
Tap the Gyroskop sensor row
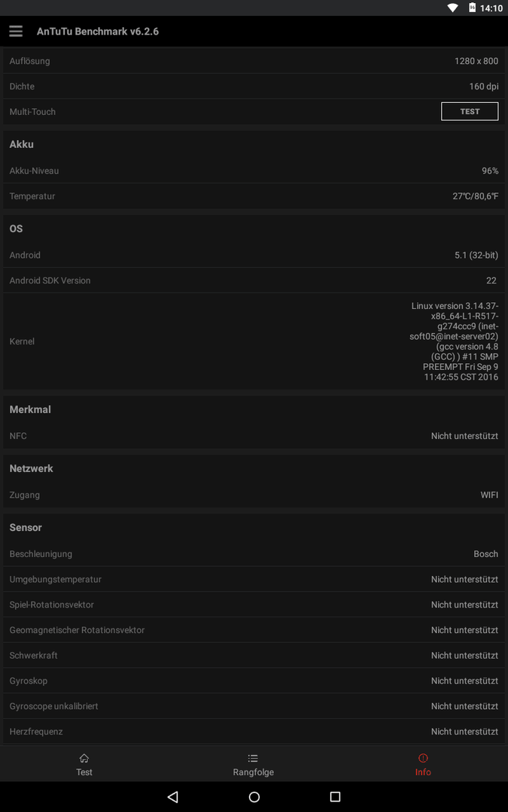click(254, 680)
